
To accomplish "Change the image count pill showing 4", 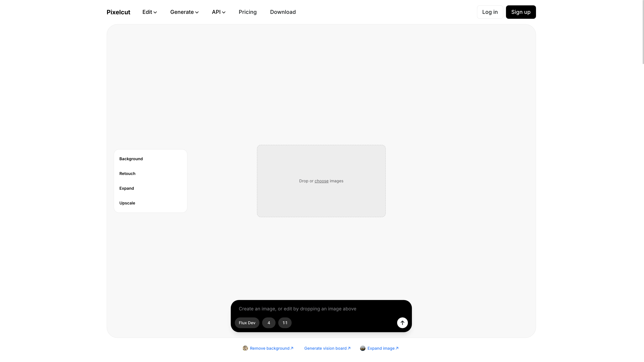I will pos(269,323).
